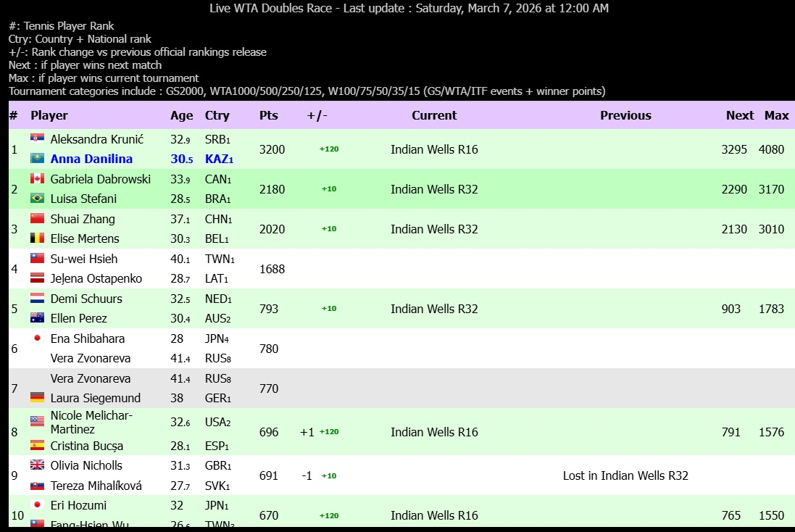Click Tereza Mihalíková's name
This screenshot has width=795, height=532.
pos(96,486)
